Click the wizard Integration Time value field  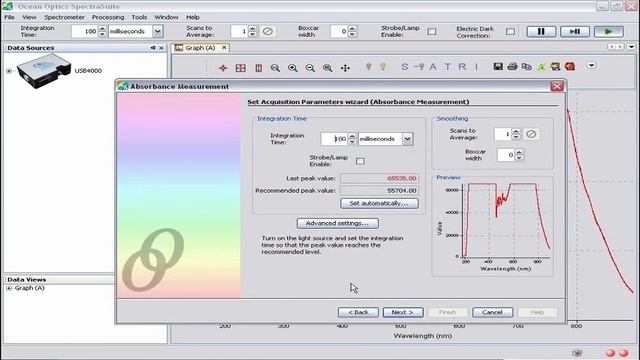click(x=335, y=139)
